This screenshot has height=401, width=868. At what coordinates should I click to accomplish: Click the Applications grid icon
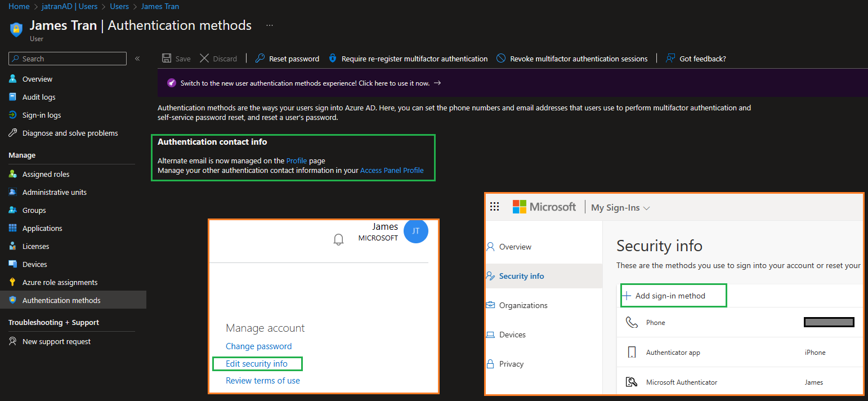tap(13, 228)
